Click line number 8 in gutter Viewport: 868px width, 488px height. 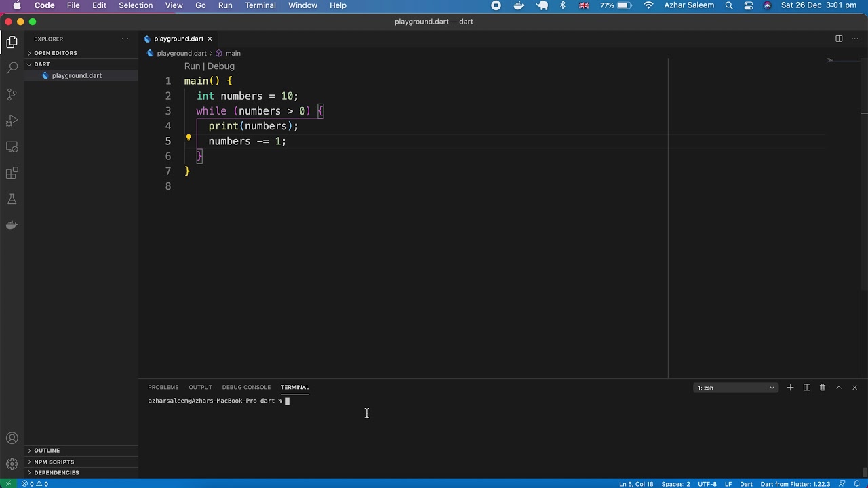pos(168,186)
